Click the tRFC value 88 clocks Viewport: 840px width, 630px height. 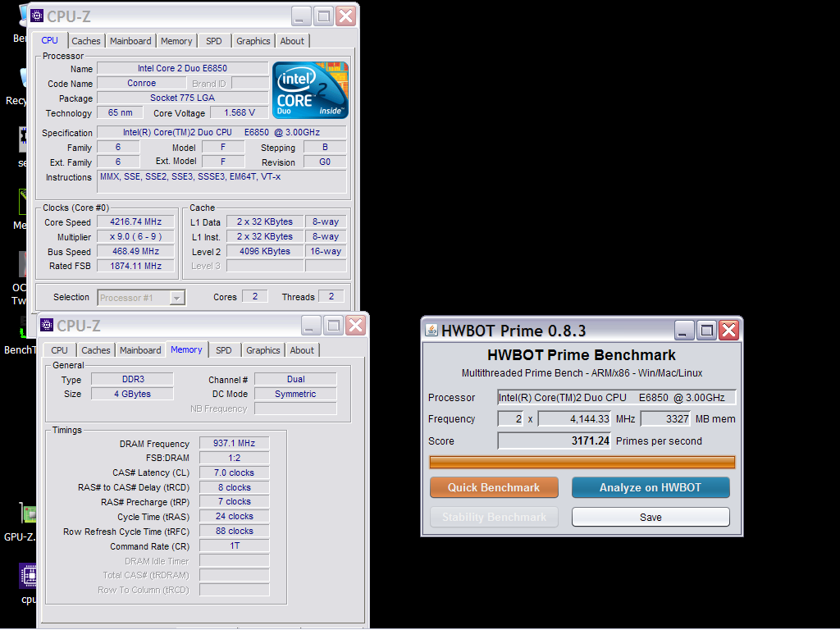234,532
